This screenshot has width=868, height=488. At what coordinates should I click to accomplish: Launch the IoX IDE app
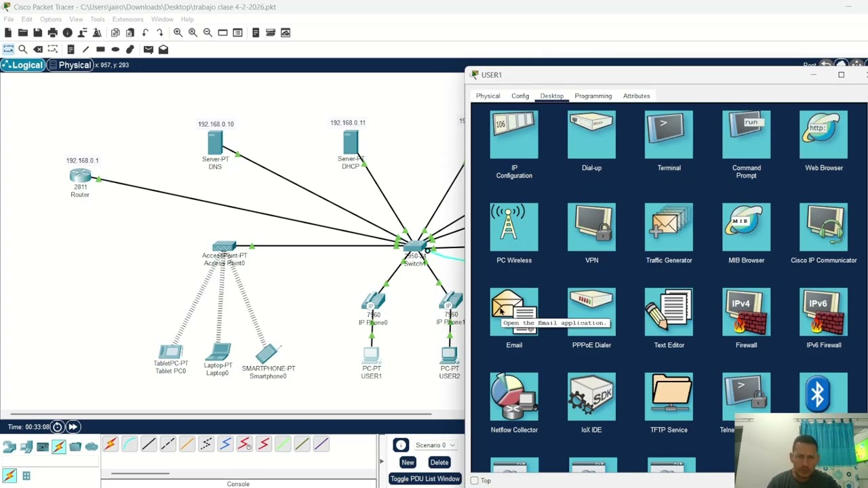[x=591, y=396]
